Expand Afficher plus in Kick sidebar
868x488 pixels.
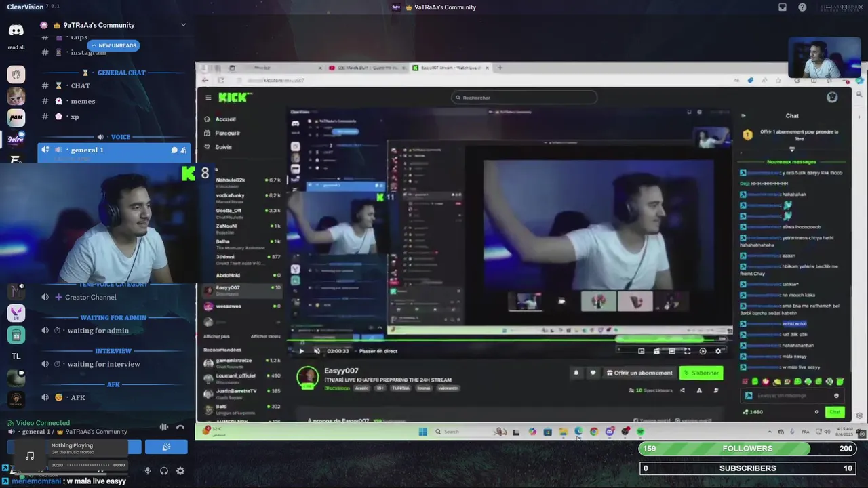click(216, 336)
